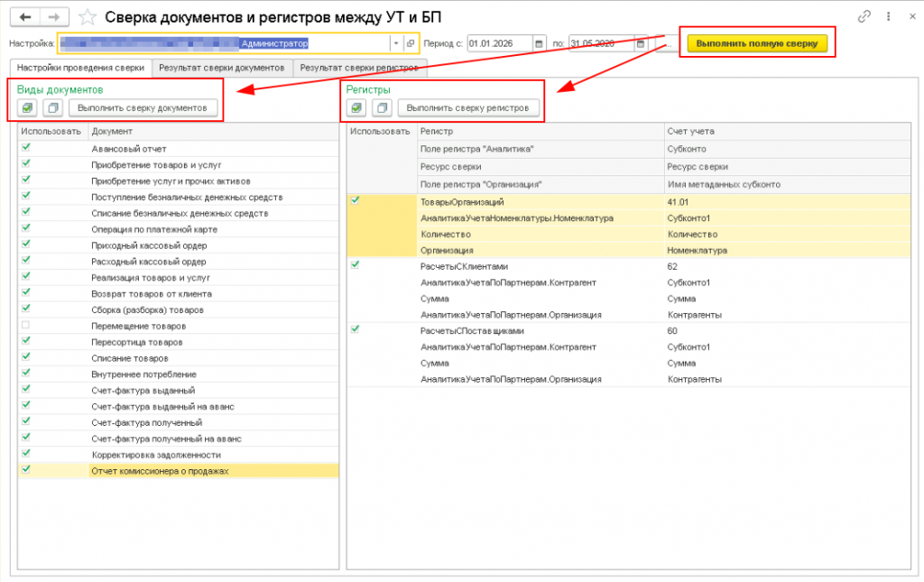
Task: Open calendar for Период с date
Action: 539,43
